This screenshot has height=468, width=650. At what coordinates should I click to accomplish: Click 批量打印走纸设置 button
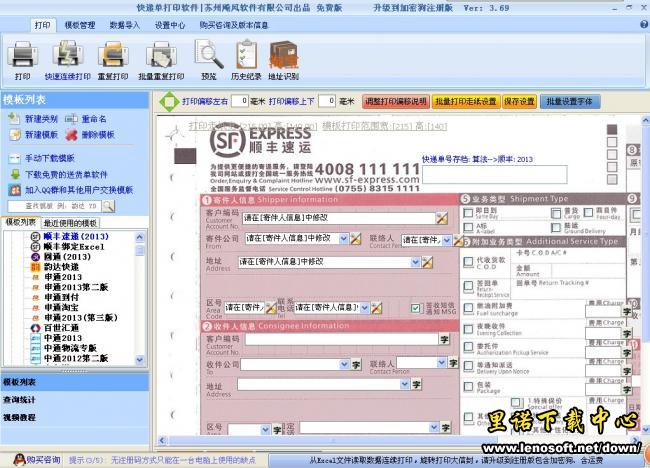point(466,102)
